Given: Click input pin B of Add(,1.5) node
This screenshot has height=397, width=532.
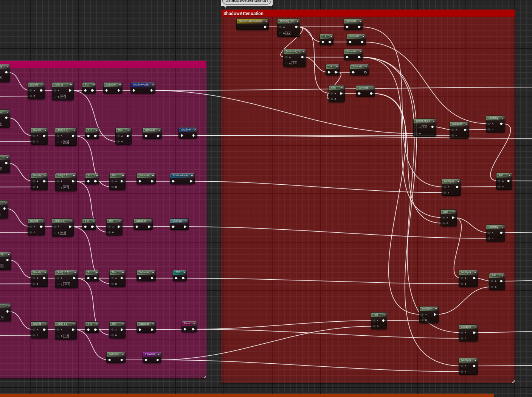Looking at the screenshot, I should (x=58, y=335).
